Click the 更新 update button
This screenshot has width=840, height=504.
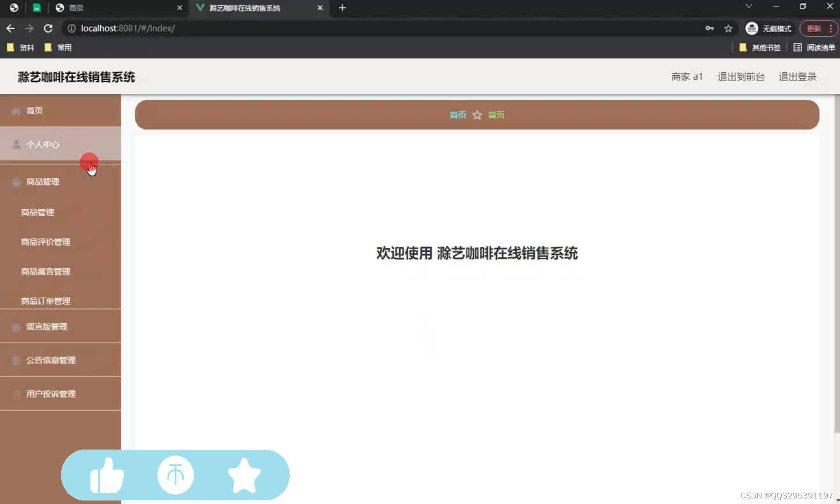(814, 28)
